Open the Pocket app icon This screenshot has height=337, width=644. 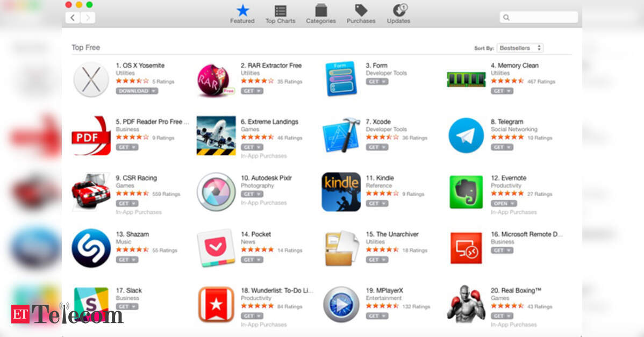[x=216, y=248]
